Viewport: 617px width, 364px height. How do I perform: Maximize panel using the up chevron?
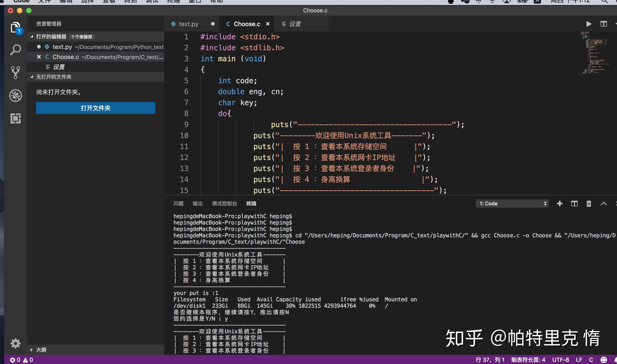tap(603, 203)
